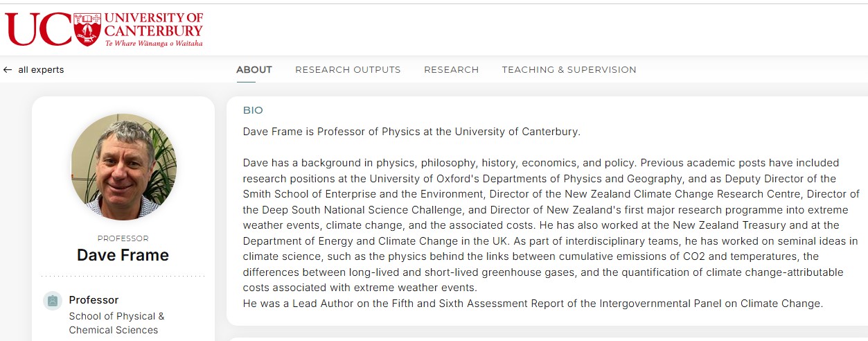Click the BIO section heading
The width and height of the screenshot is (868, 341).
[x=253, y=110]
